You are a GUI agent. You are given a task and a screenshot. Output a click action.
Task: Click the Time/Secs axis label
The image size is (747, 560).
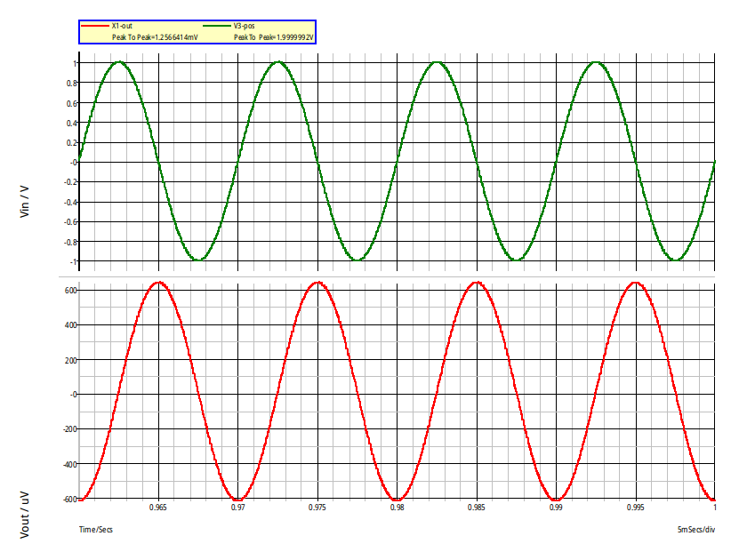pyautogui.click(x=96, y=530)
